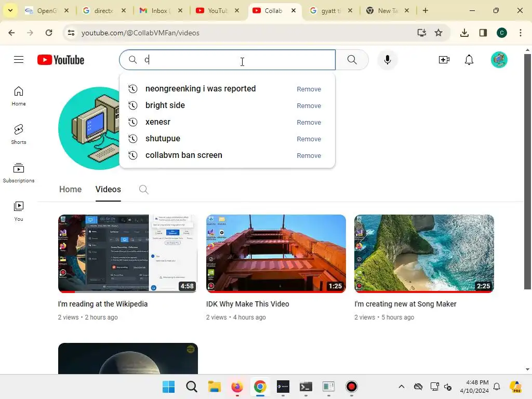Click title 'I'm reading at the Wikipedia'
The height and width of the screenshot is (399, 532).
click(x=103, y=304)
